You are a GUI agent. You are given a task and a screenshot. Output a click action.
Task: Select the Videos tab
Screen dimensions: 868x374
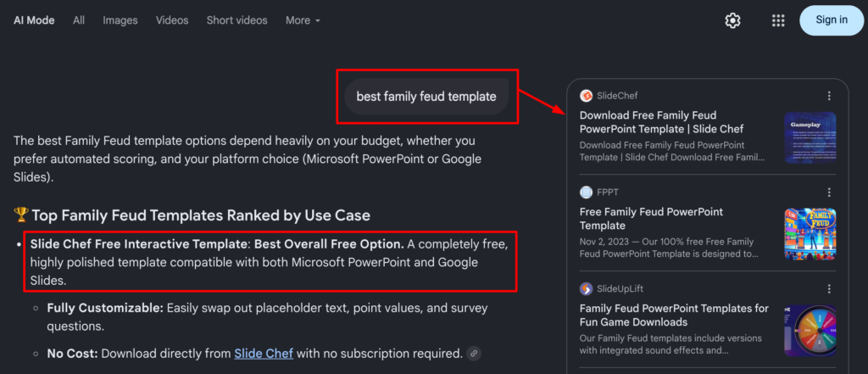pyautogui.click(x=172, y=20)
